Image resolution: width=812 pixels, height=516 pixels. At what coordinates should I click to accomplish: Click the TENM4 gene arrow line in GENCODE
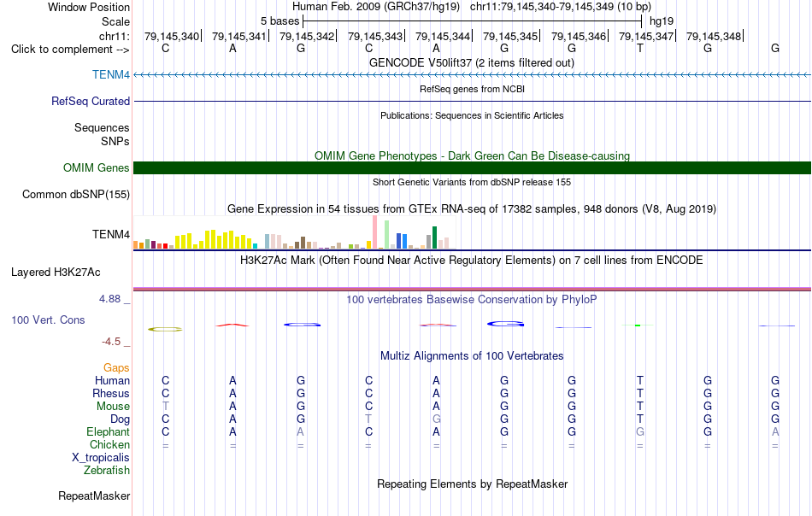point(472,75)
